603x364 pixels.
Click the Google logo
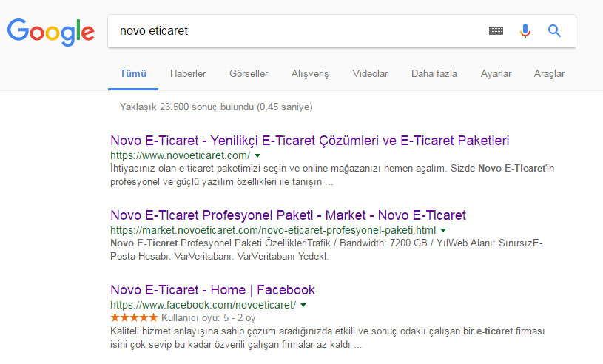(x=51, y=32)
